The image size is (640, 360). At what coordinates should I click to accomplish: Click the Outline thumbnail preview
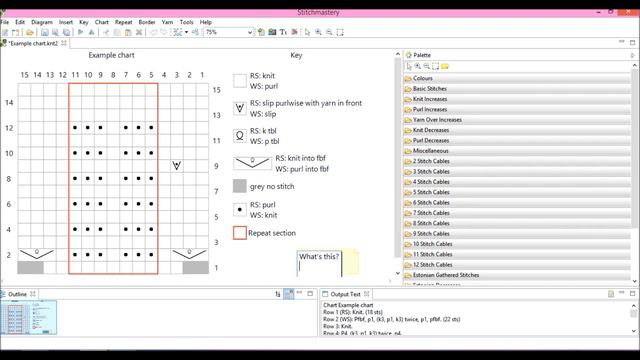pyautogui.click(x=29, y=318)
